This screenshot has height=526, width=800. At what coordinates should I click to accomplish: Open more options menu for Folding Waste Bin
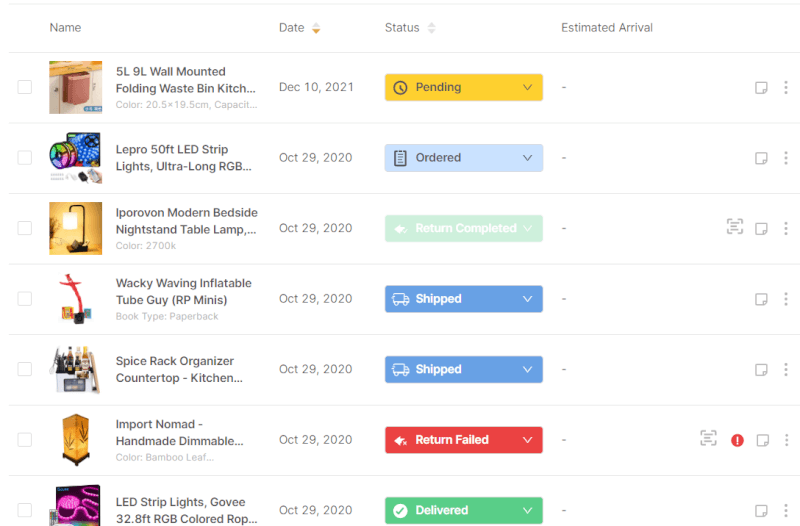786,88
